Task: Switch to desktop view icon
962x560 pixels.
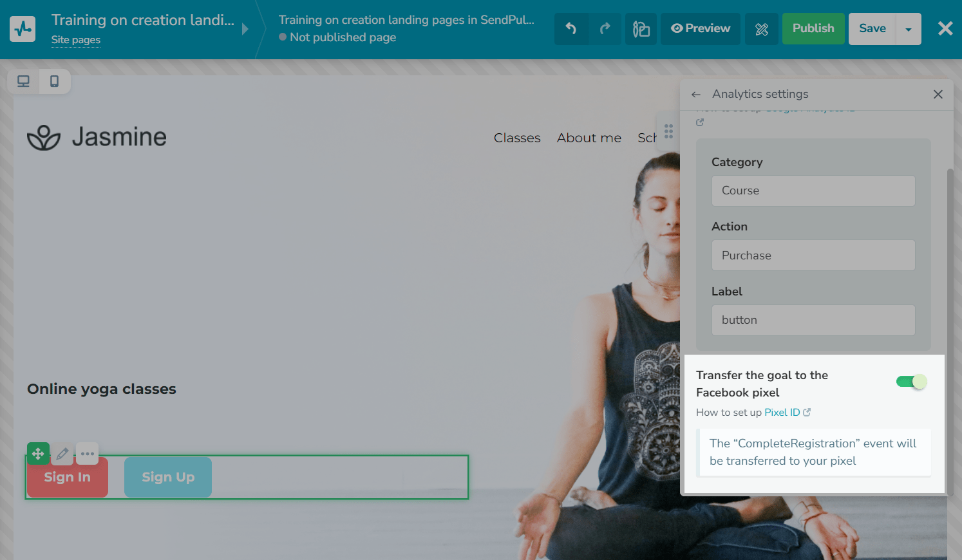Action: click(23, 81)
